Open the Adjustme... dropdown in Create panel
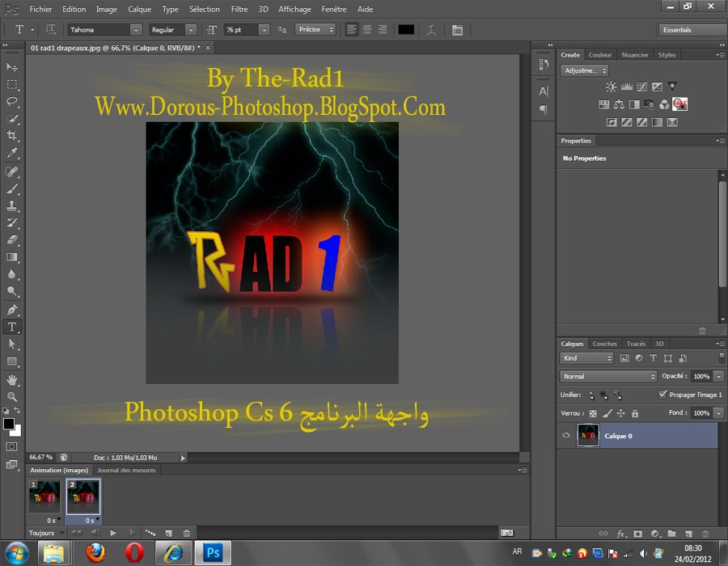The image size is (728, 566). (584, 70)
